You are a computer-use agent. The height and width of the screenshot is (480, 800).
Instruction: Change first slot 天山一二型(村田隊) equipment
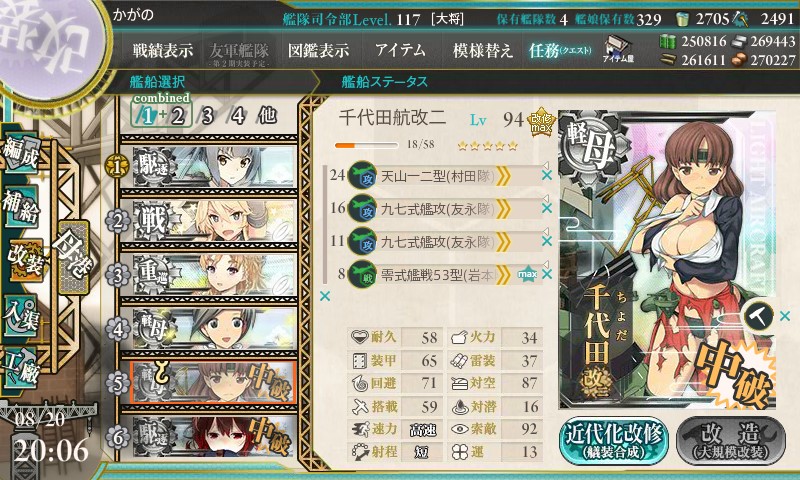click(439, 176)
